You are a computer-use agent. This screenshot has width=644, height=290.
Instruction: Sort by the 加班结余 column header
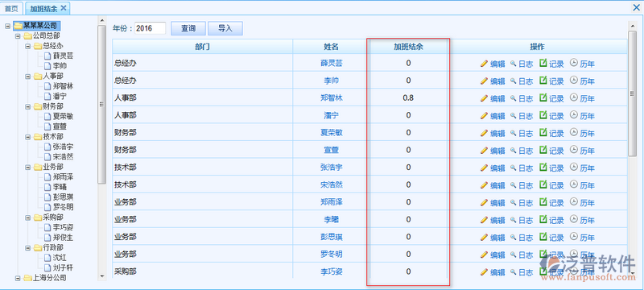tap(408, 47)
